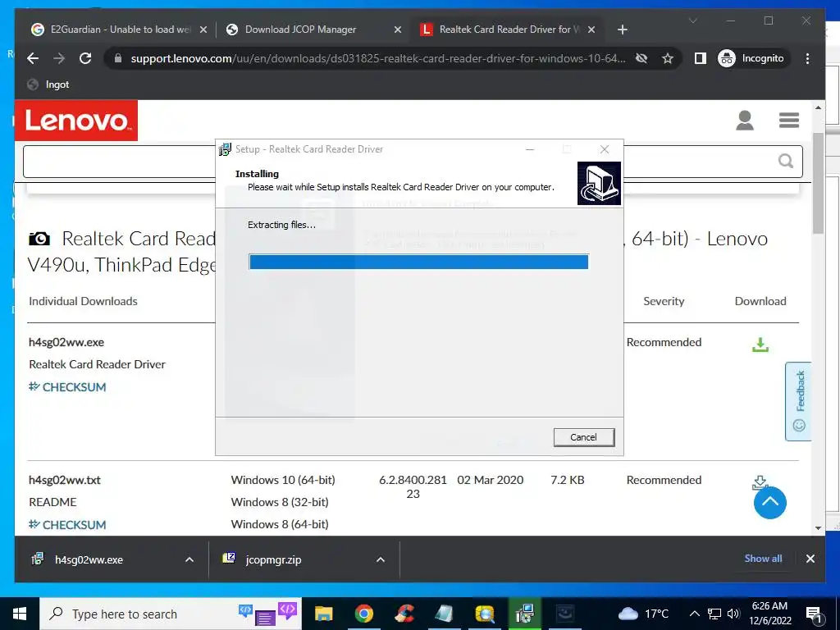Open the notification center icon
The width and height of the screenshot is (840, 630).
pos(814,614)
